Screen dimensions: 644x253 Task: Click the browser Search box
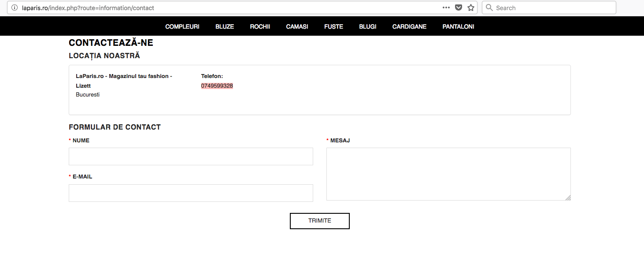553,8
